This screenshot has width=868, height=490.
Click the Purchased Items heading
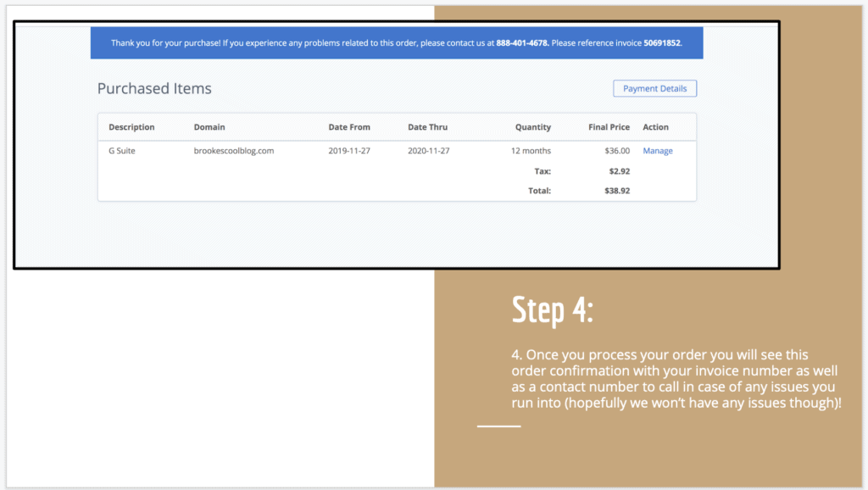tap(154, 88)
